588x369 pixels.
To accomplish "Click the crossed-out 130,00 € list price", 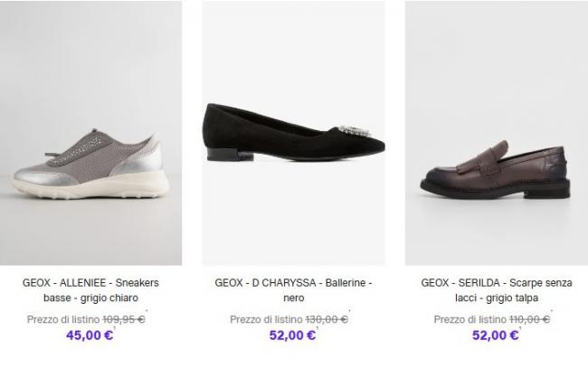I will click(x=328, y=318).
